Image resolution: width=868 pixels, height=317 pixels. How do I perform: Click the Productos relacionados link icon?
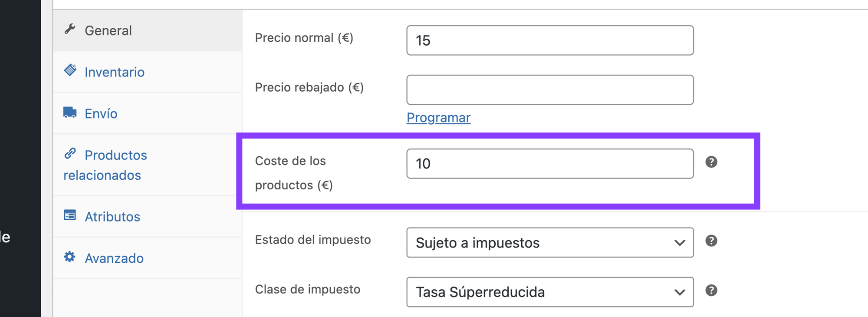[x=70, y=153]
